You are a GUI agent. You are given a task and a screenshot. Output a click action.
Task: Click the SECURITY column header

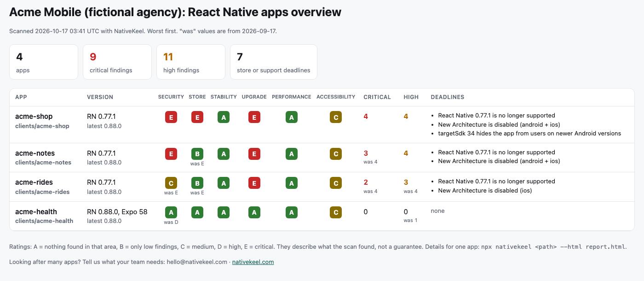[171, 97]
